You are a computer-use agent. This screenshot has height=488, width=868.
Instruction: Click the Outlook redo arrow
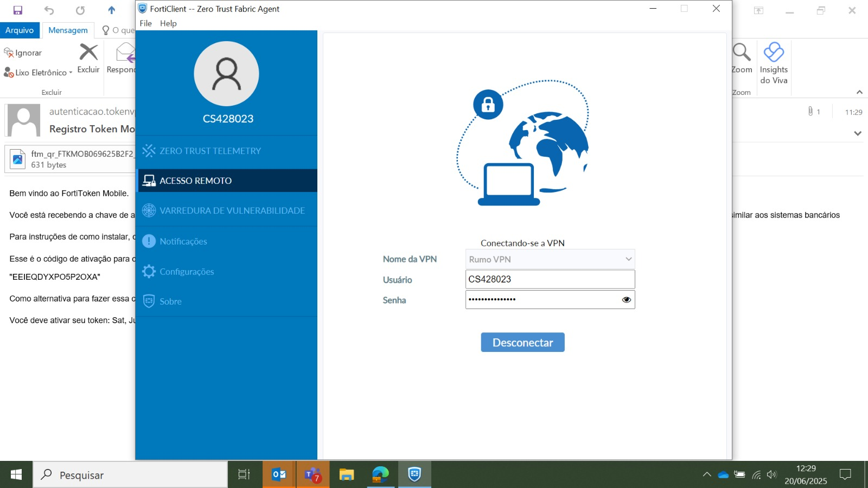(x=80, y=10)
